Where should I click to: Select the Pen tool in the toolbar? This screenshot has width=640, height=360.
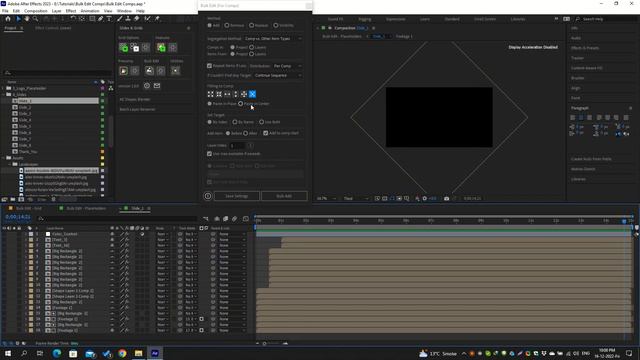pos(100,19)
